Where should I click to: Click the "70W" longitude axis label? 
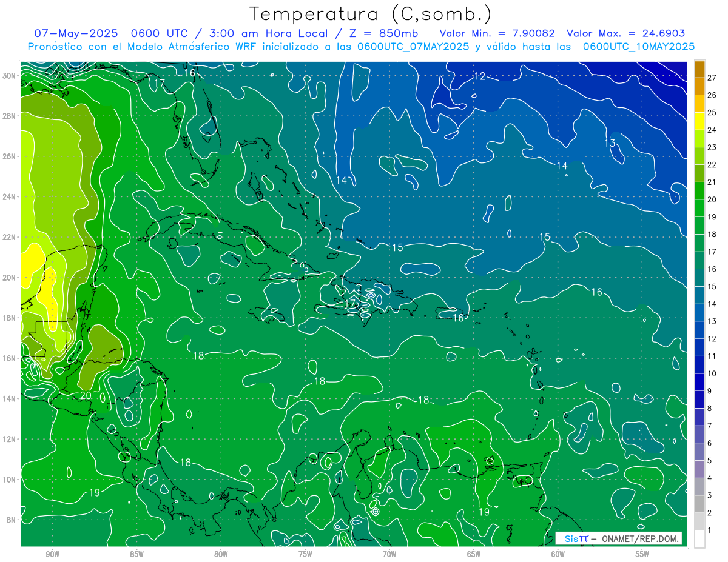389,554
